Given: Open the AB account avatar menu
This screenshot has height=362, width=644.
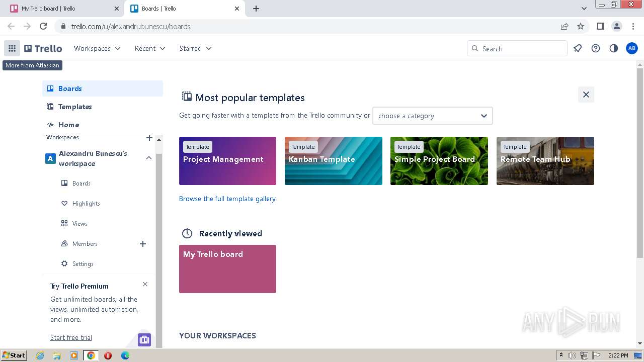Looking at the screenshot, I should point(631,48).
